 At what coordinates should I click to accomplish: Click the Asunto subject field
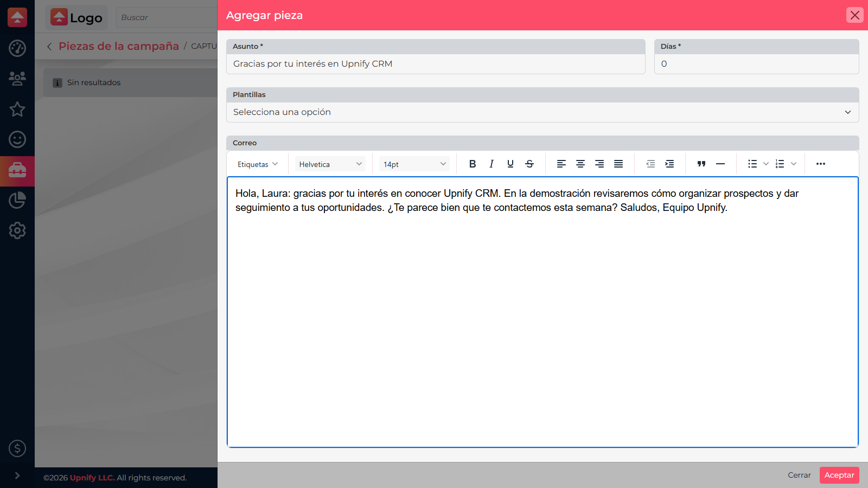pyautogui.click(x=436, y=64)
